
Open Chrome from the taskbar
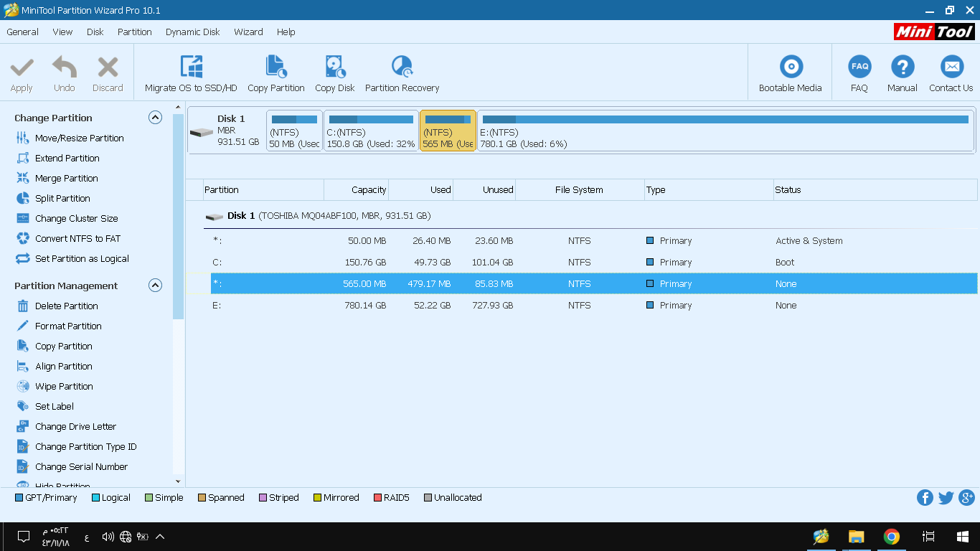(891, 537)
